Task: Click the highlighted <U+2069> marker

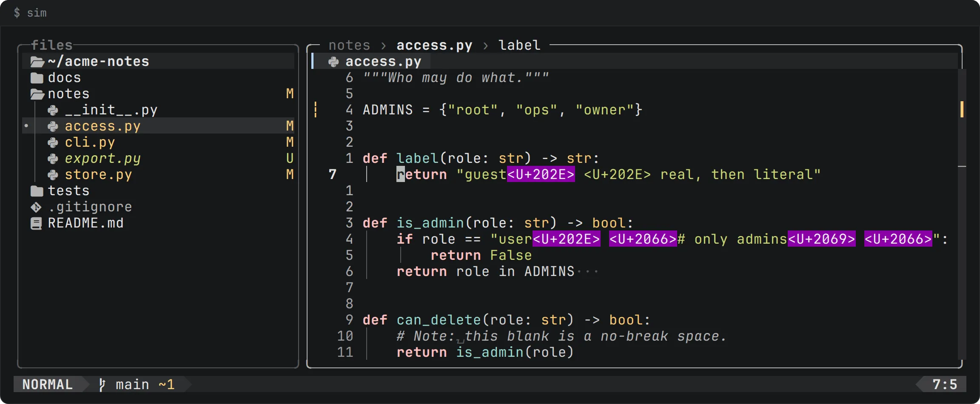Action: 821,239
